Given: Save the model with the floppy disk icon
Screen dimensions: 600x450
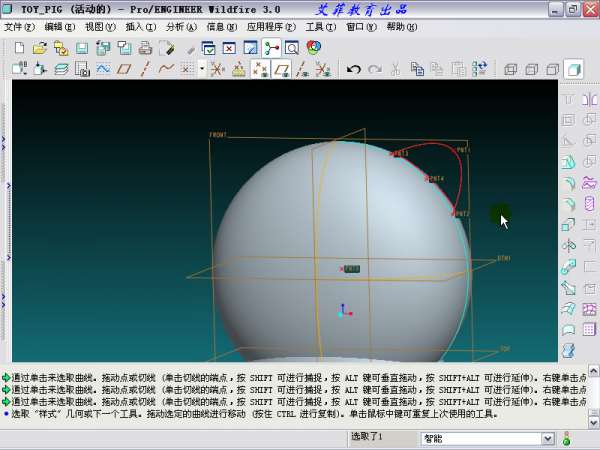Looking at the screenshot, I should 82,47.
